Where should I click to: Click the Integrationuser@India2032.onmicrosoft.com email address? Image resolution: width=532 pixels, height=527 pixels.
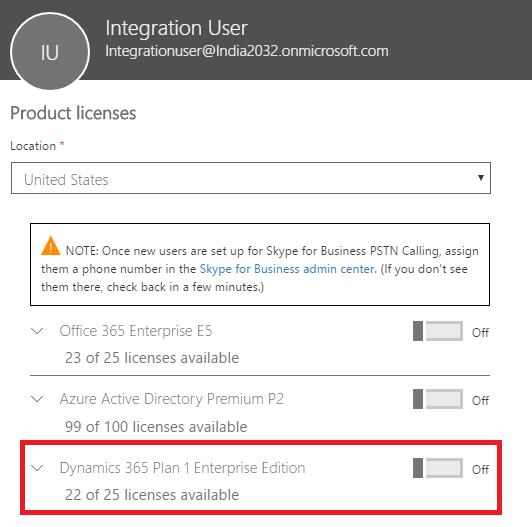(247, 51)
